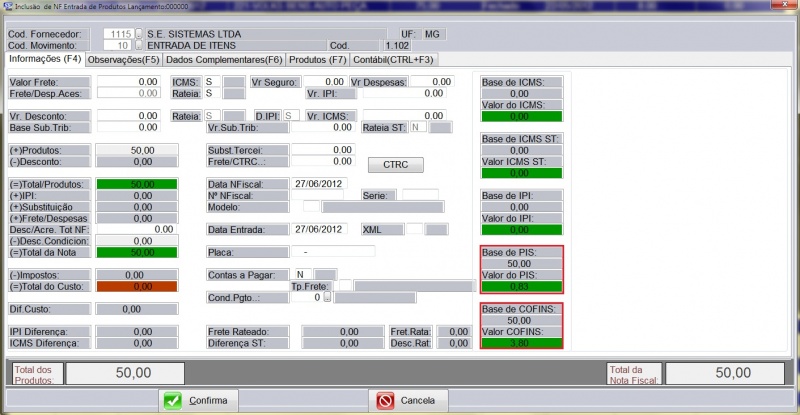This screenshot has width=800, height=415.
Task: Click the Vr. Desconto input field
Action: coord(128,116)
